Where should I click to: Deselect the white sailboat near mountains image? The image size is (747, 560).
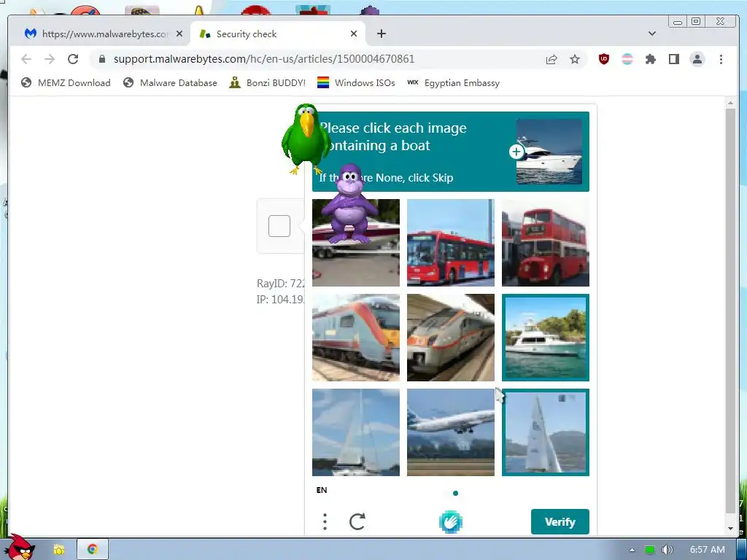[x=546, y=432]
